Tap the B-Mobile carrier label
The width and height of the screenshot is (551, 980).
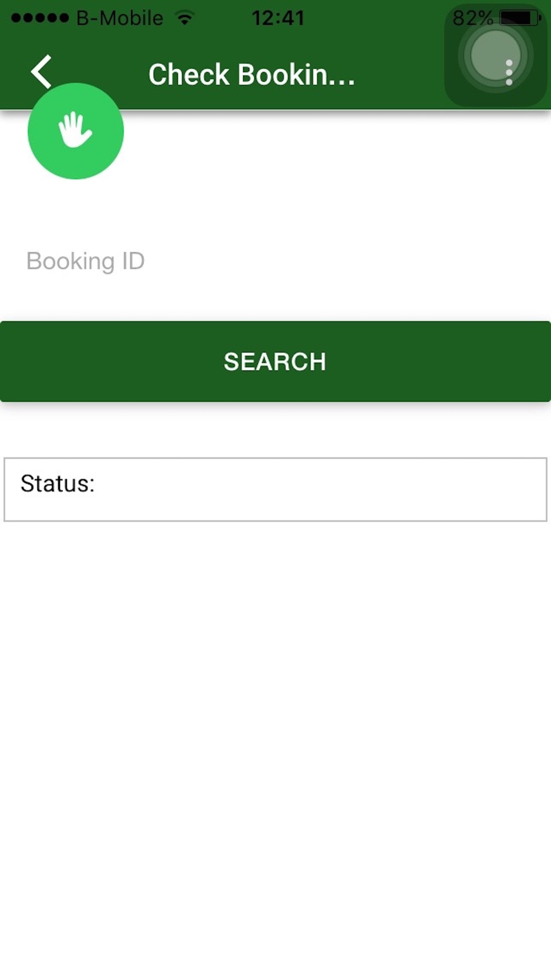pos(120,18)
